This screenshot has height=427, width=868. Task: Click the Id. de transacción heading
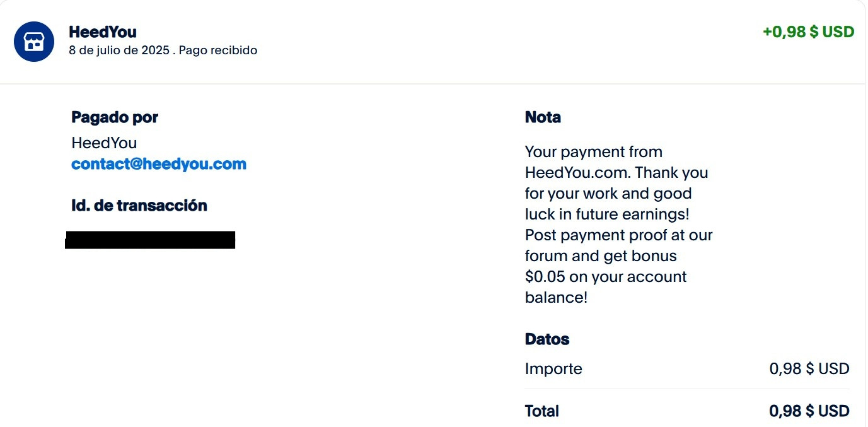(x=139, y=205)
